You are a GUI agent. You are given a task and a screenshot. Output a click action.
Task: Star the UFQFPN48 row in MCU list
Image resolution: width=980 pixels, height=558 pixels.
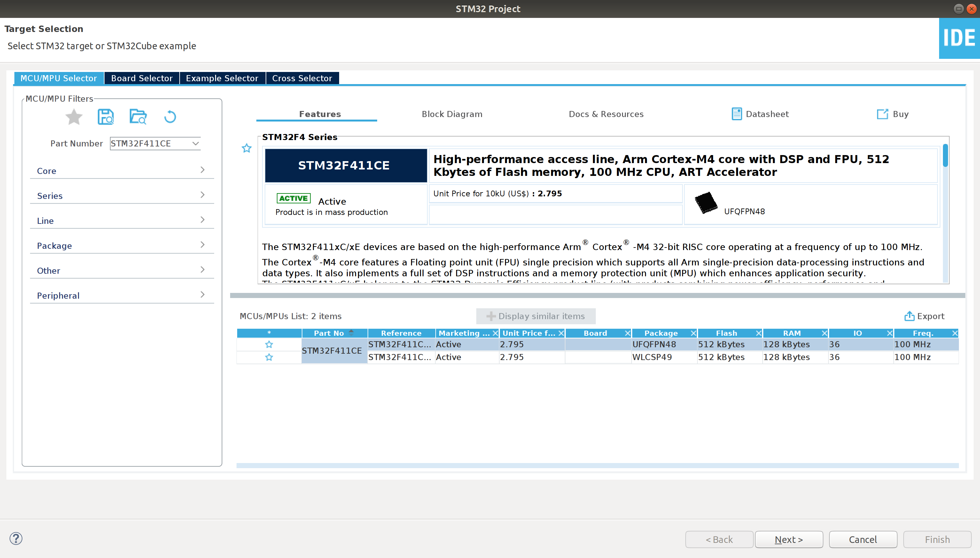click(269, 344)
